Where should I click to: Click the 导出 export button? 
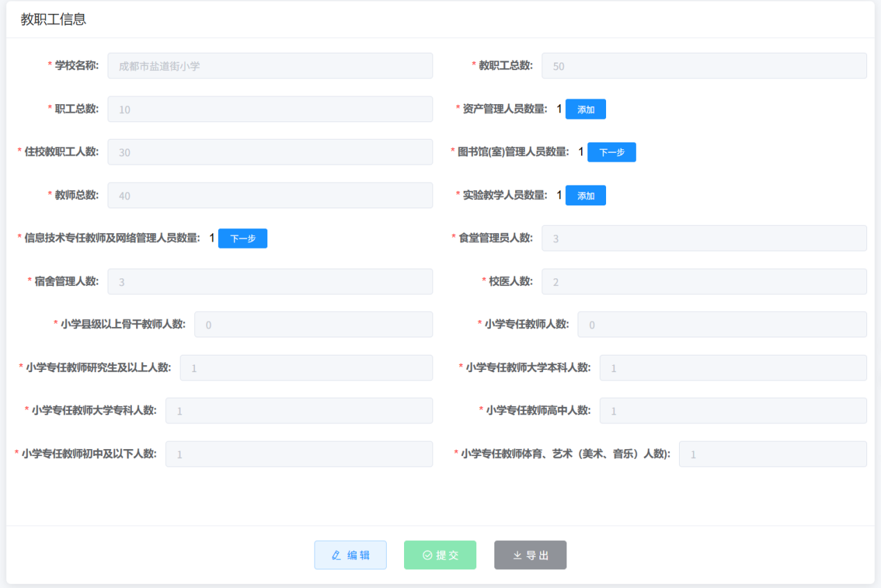point(530,555)
